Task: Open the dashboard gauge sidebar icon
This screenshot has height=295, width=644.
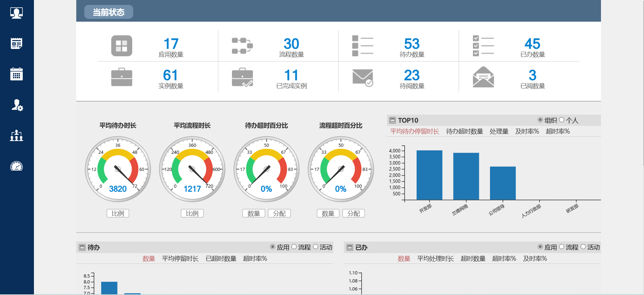Action: 16,166
